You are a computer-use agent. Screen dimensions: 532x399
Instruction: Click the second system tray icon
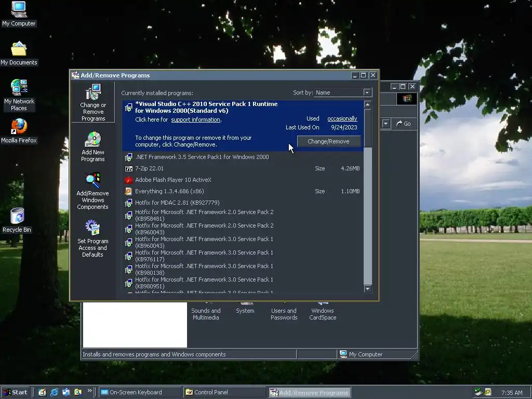click(x=488, y=392)
